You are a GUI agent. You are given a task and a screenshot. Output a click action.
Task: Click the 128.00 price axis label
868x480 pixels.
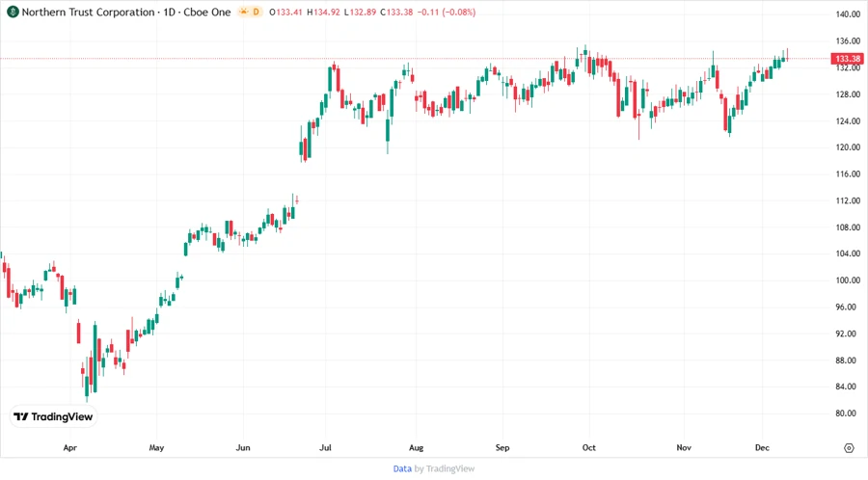click(x=848, y=94)
